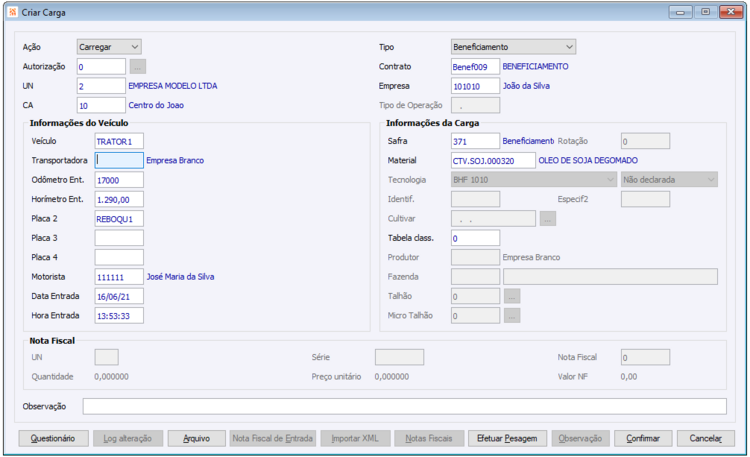Click the ellipsis button beside Micro Talhão
750x457 pixels.
pyautogui.click(x=512, y=315)
